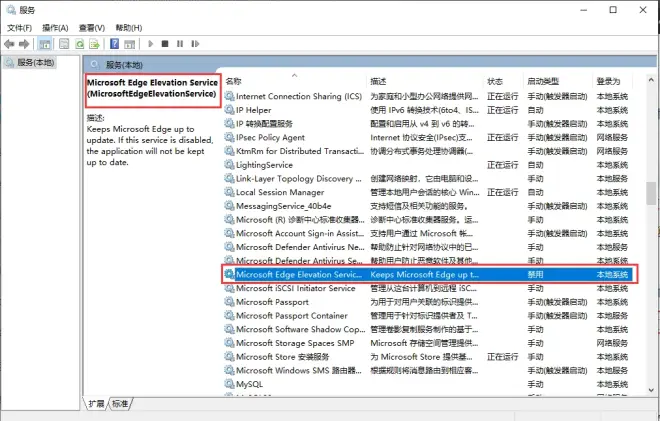Select KtmRm for Distributed Transaction row
660x421 pixels.
427,151
